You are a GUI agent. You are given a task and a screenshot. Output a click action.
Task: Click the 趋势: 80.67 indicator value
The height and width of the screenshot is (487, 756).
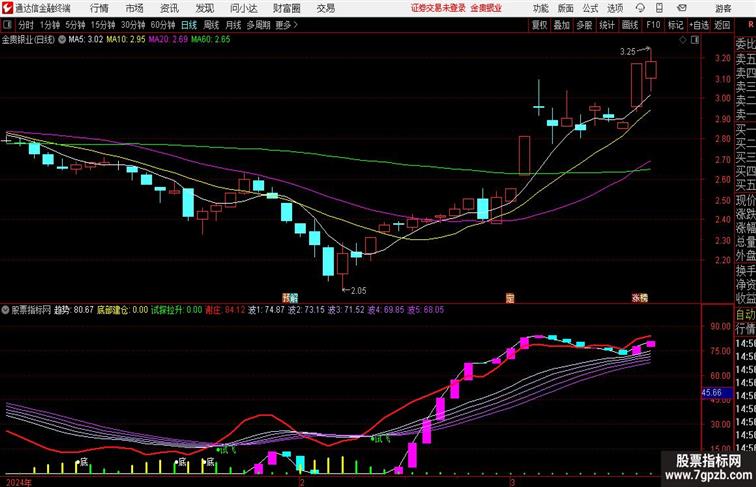click(x=73, y=310)
